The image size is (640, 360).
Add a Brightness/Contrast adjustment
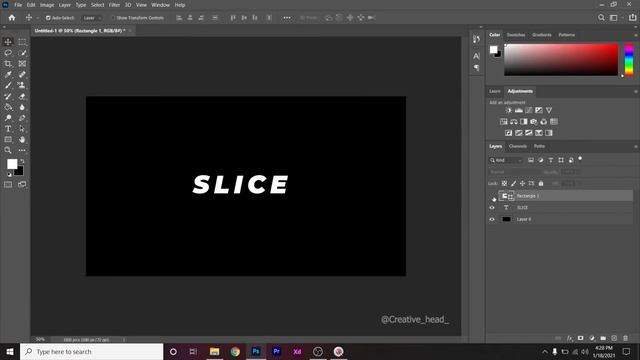click(x=508, y=110)
